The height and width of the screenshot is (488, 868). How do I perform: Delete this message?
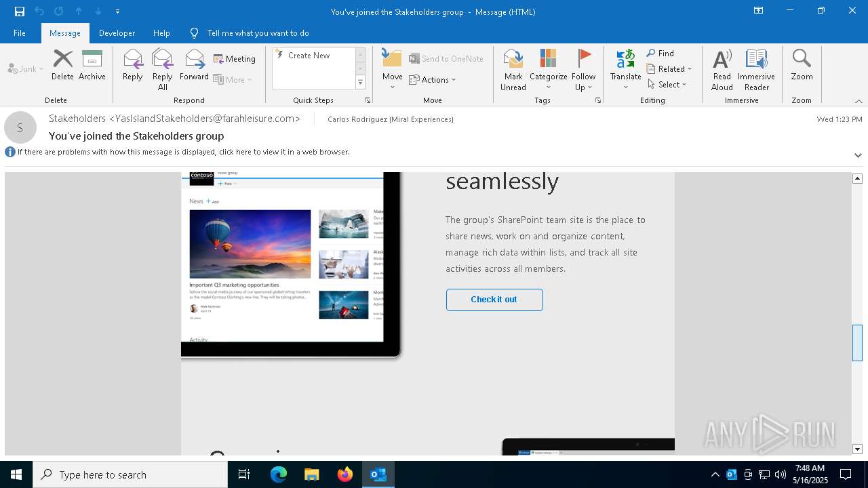[62, 65]
